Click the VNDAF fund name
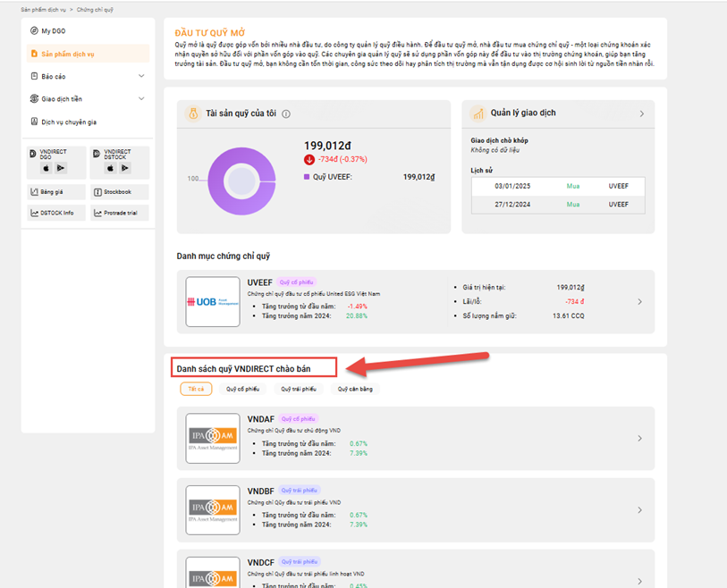Viewport: 727px width, 588px height. click(261, 419)
